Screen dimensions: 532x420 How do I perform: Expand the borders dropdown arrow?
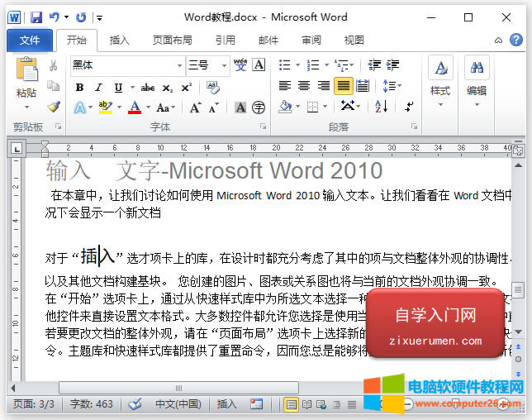[x=325, y=107]
